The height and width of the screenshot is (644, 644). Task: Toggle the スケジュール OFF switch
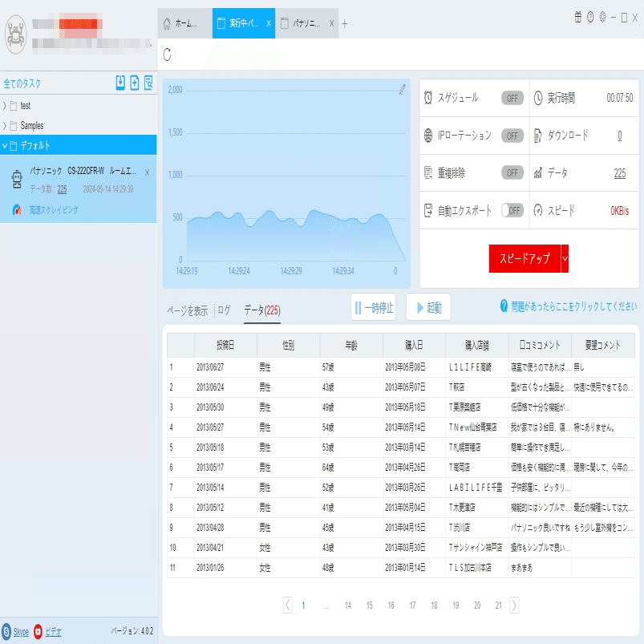pyautogui.click(x=512, y=98)
